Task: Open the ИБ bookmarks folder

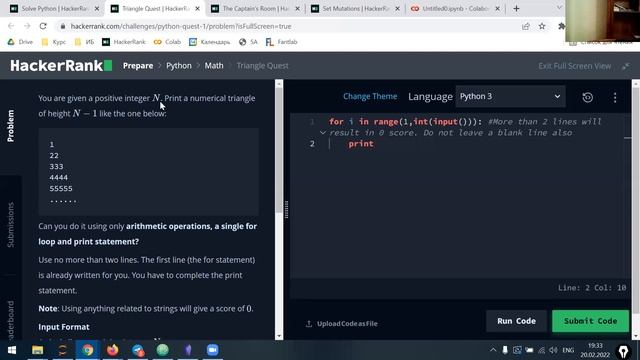Action: point(84,42)
